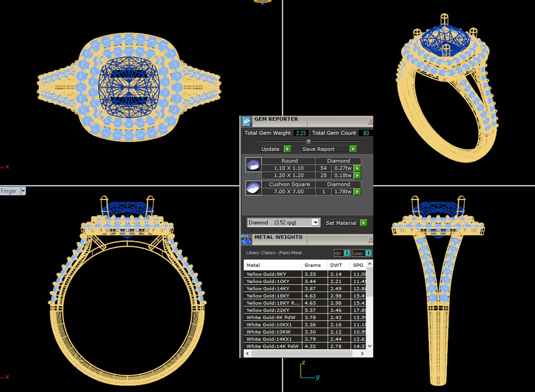Select the Yellow Gold:14KY row

coord(305,288)
